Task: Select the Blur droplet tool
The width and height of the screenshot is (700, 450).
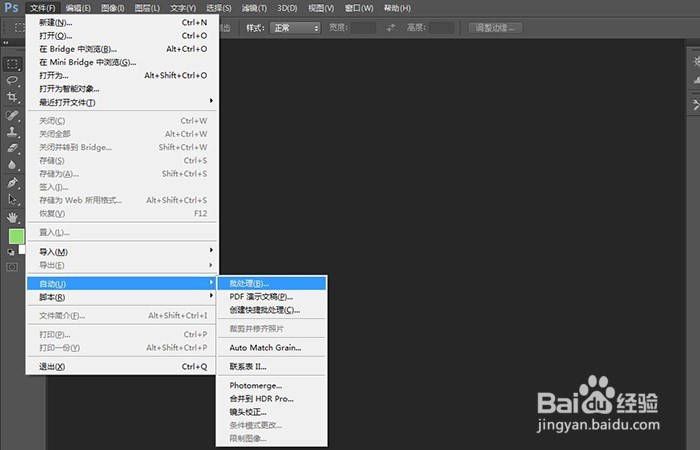Action: click(12, 165)
